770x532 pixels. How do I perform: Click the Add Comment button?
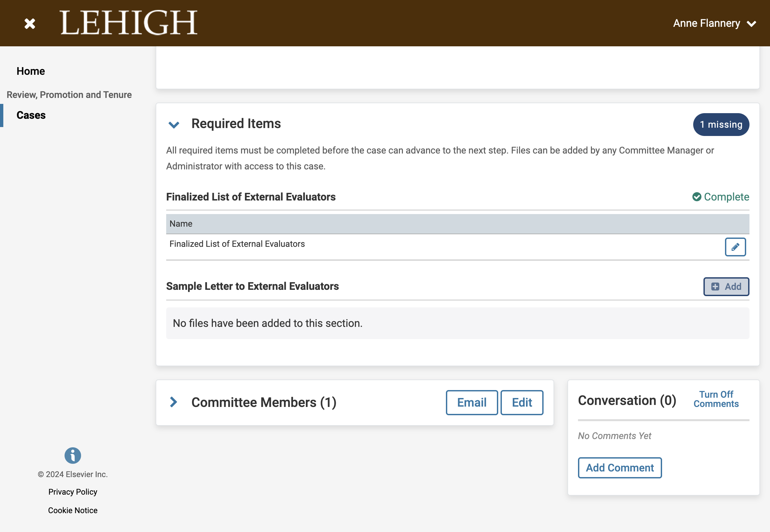(x=620, y=468)
